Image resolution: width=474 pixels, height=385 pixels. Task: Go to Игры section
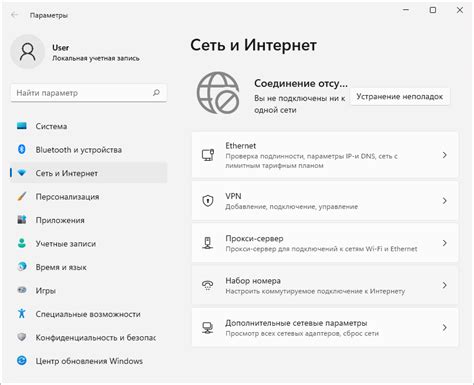coord(89,291)
